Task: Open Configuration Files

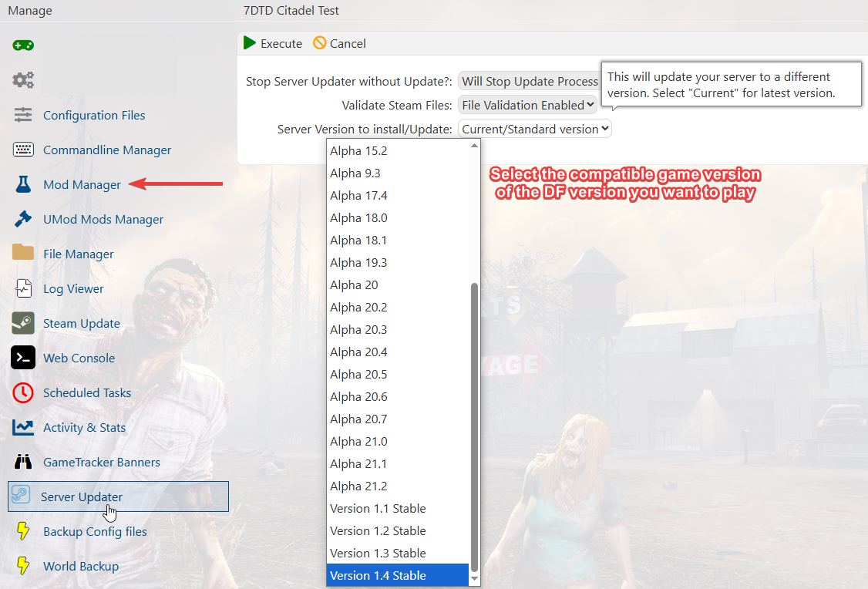Action: (x=94, y=115)
